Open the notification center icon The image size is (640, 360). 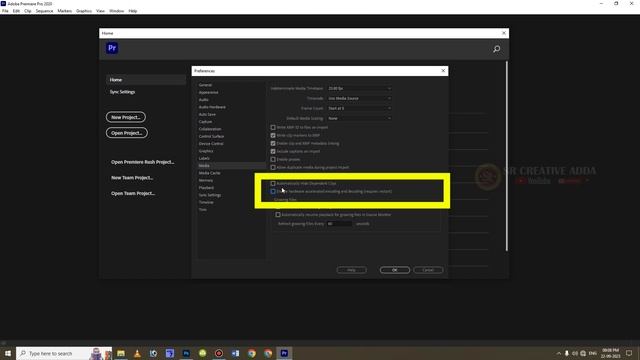pos(629,353)
